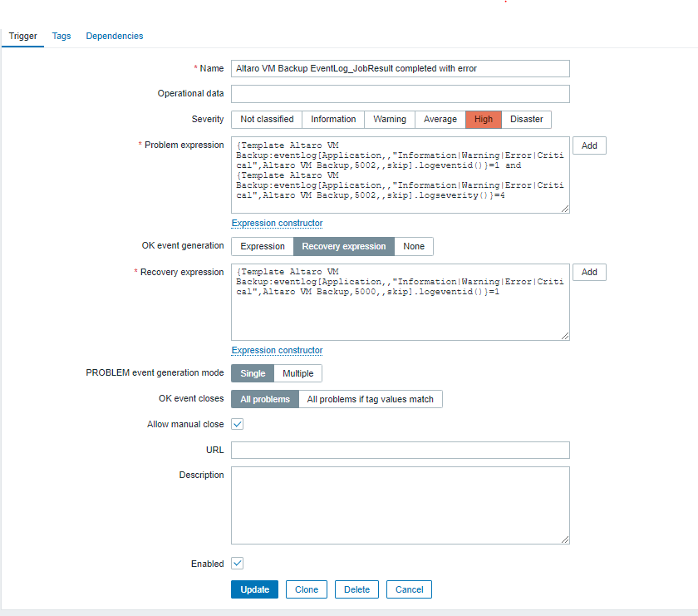Choose Warning severity
This screenshot has width=698, height=616.
point(390,120)
